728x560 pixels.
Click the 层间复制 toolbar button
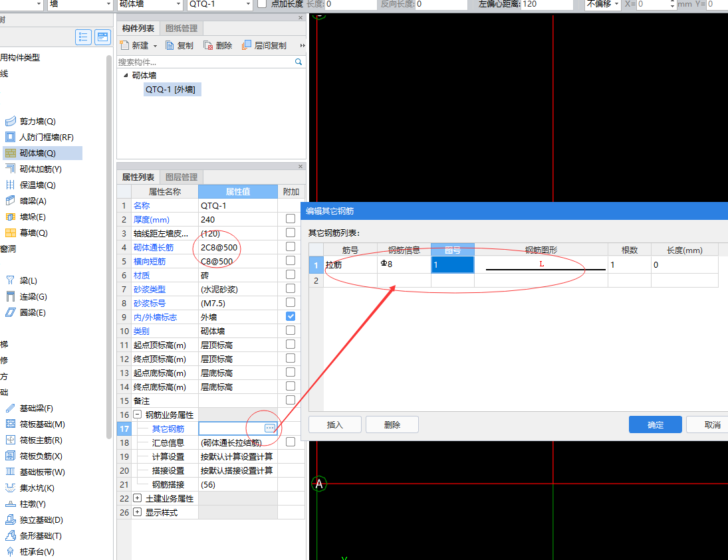point(264,45)
